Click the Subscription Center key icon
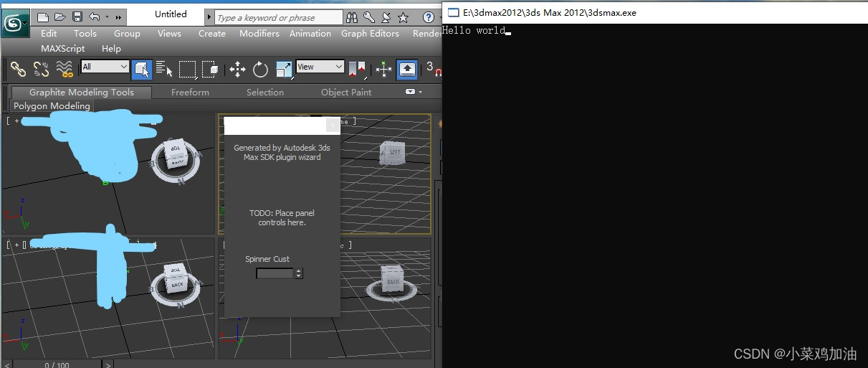The height and width of the screenshot is (368, 868). (x=369, y=17)
